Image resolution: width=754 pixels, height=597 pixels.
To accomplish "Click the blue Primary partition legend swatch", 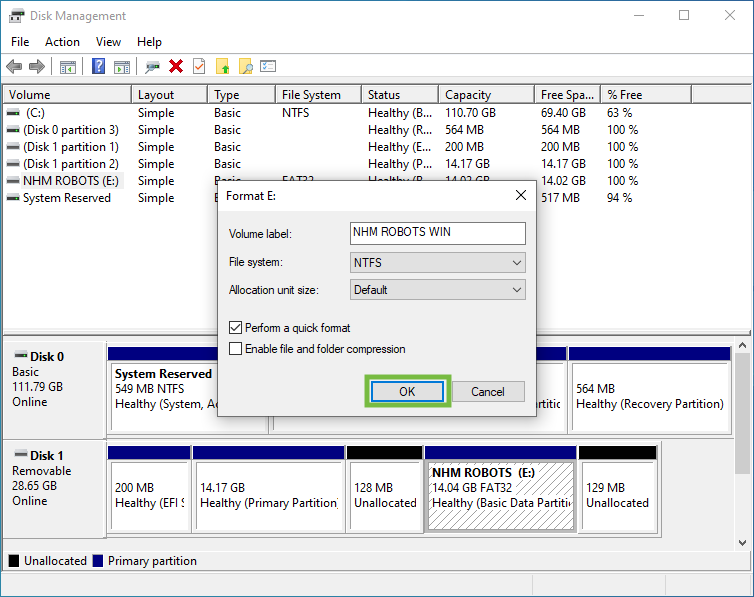I will click(98, 560).
